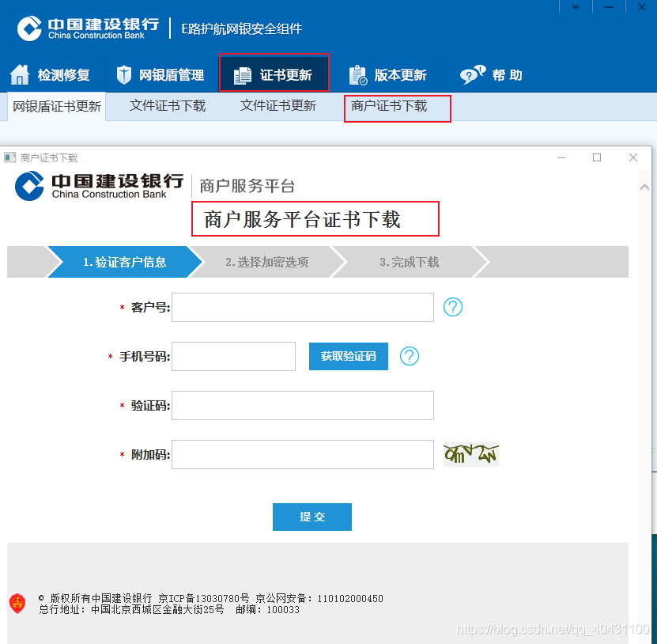657x644 pixels.
Task: Click the 客户号 input field
Action: pos(303,307)
